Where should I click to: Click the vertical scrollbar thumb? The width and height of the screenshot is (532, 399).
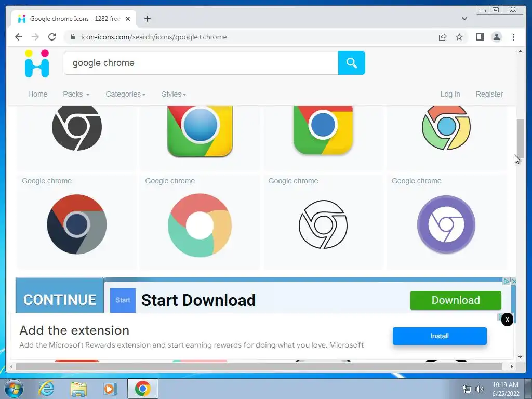(x=520, y=138)
